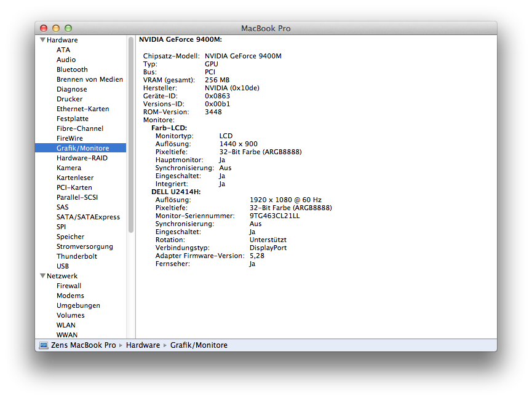The width and height of the screenshot is (532, 400).
Task: Select FireWire in the sidebar
Action: (x=69, y=138)
